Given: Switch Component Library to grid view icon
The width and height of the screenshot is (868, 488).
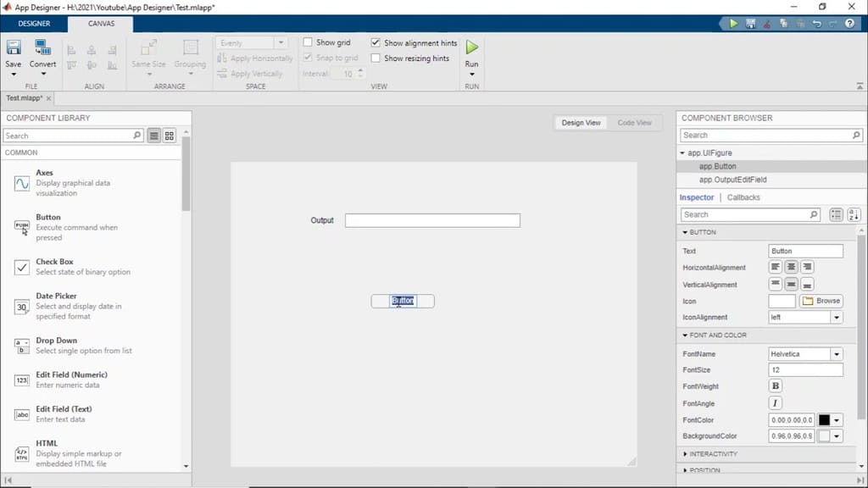Looking at the screenshot, I should tap(167, 136).
